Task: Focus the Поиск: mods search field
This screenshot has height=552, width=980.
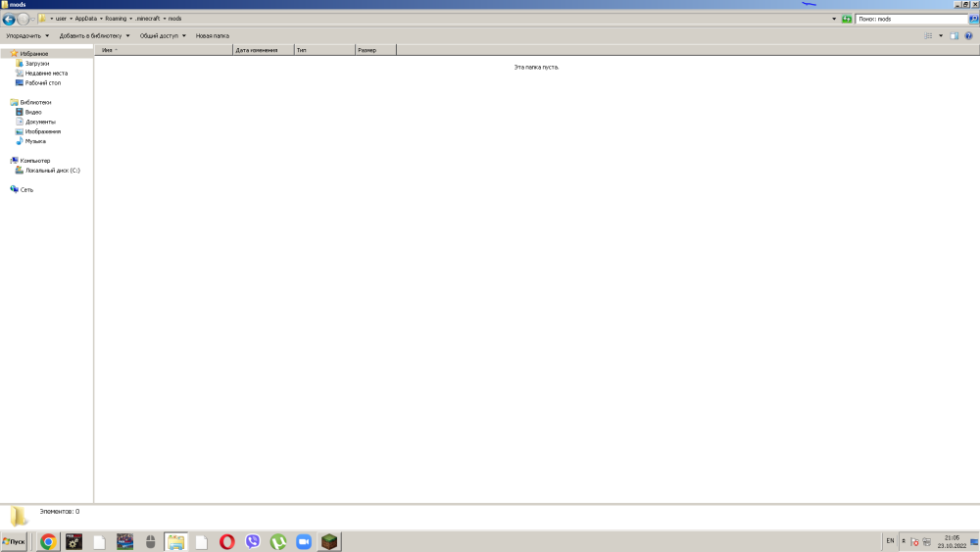Action: coord(911,19)
